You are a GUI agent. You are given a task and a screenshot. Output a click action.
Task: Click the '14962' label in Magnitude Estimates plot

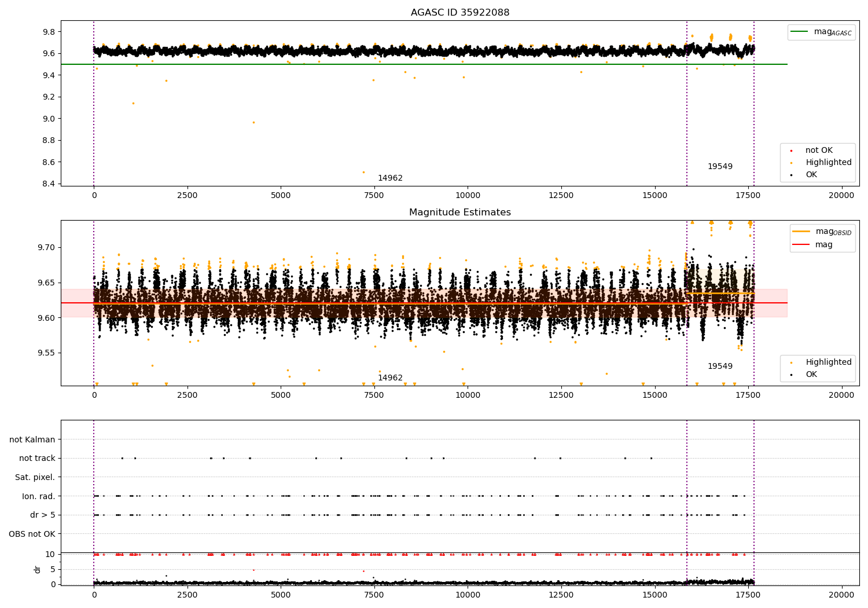(390, 378)
